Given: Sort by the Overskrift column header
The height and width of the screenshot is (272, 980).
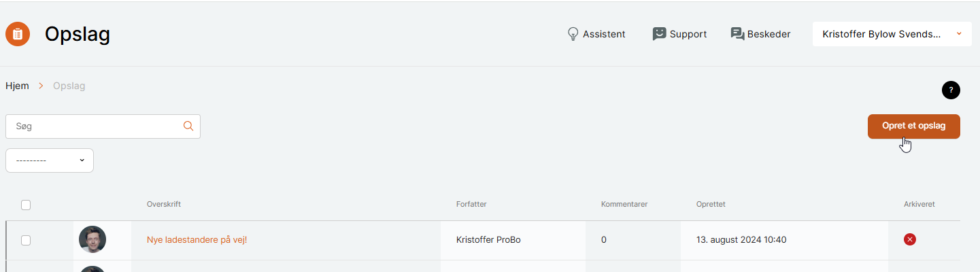Looking at the screenshot, I should click(x=164, y=204).
